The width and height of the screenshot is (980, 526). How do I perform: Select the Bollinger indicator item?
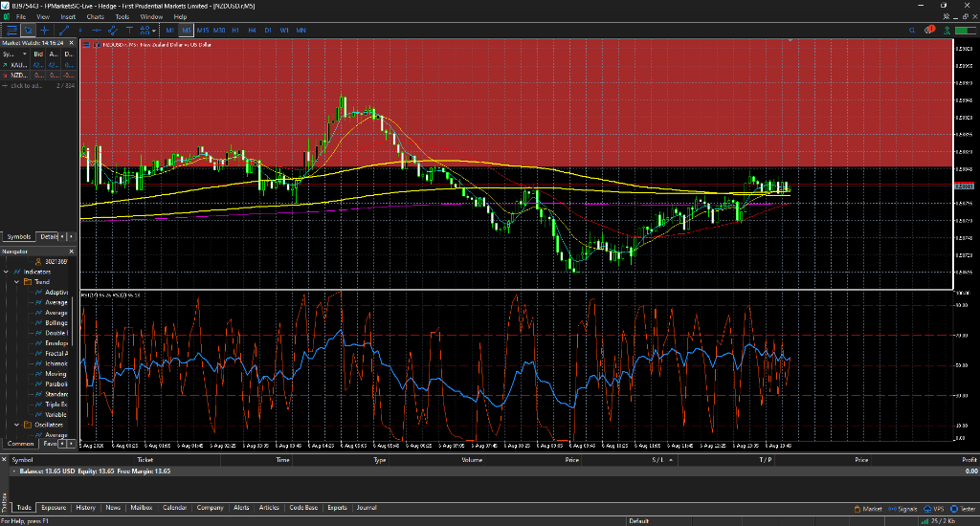pos(56,323)
